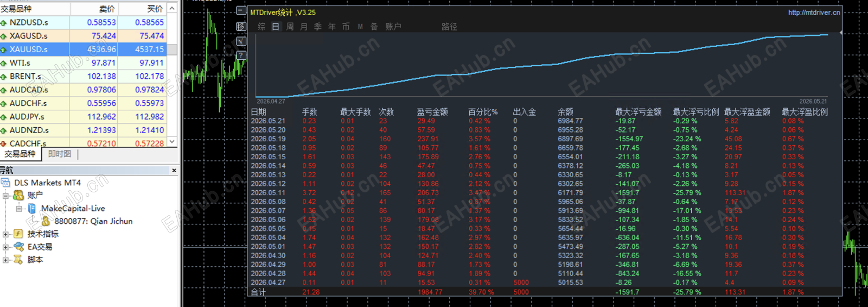Expand the 技术指标 tree node

pyautogui.click(x=5, y=234)
